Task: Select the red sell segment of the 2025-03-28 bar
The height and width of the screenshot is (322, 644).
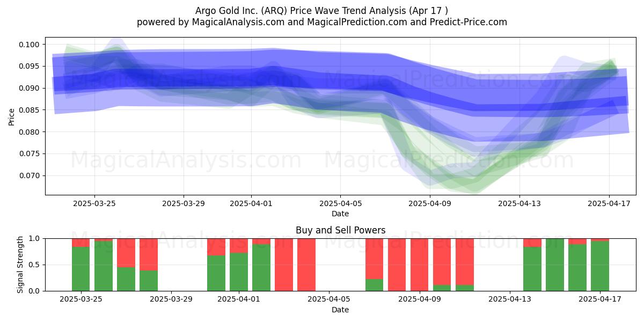Action: [148, 254]
